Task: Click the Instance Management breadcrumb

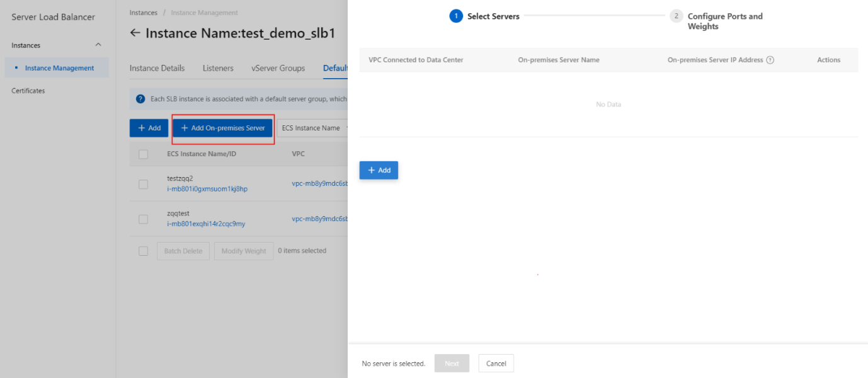Action: [205, 13]
